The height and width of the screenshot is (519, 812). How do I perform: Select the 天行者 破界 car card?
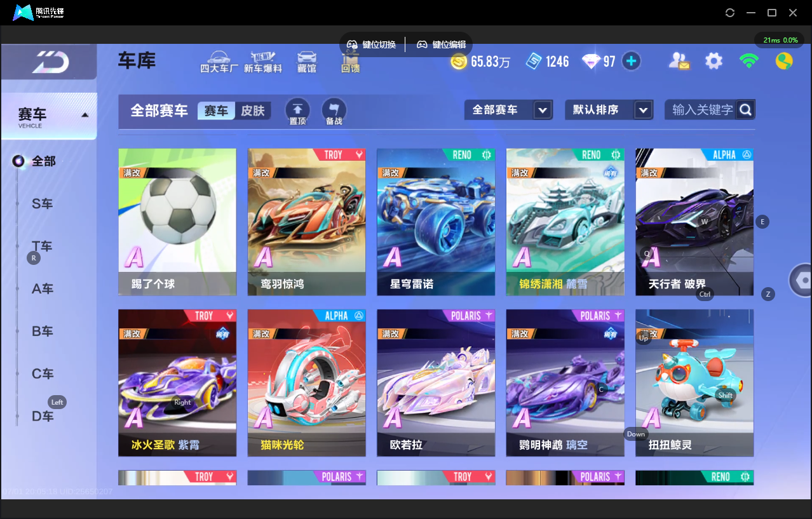point(694,222)
